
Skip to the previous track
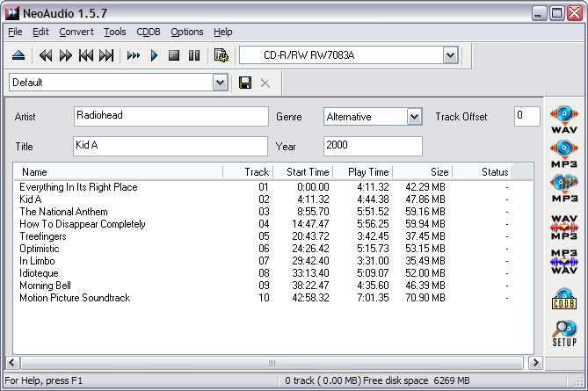[86, 56]
